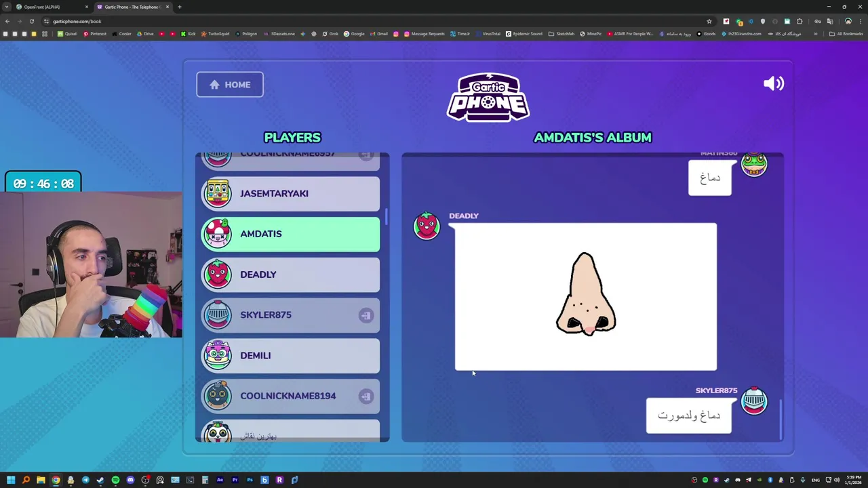
Task: Open a new browser tab
Action: (x=179, y=7)
